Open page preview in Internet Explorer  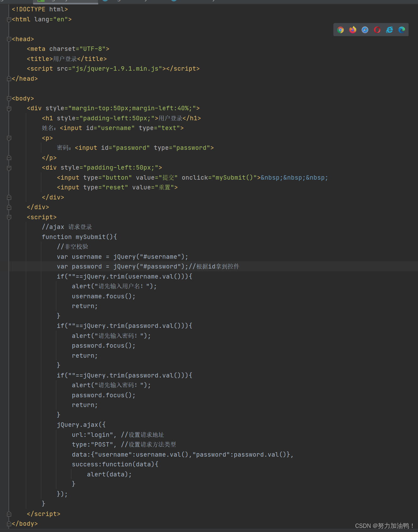pyautogui.click(x=389, y=30)
